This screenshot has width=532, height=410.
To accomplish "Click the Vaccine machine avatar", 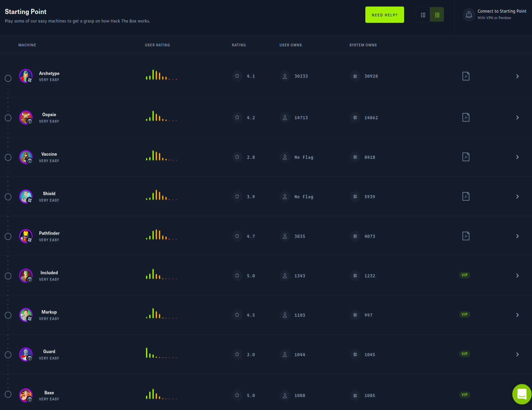I will (26, 157).
